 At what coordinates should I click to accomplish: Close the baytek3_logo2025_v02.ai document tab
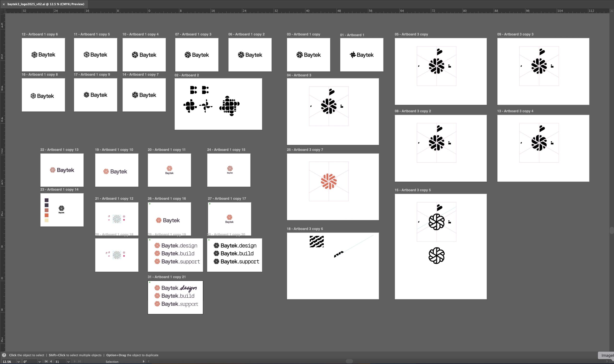4,4
